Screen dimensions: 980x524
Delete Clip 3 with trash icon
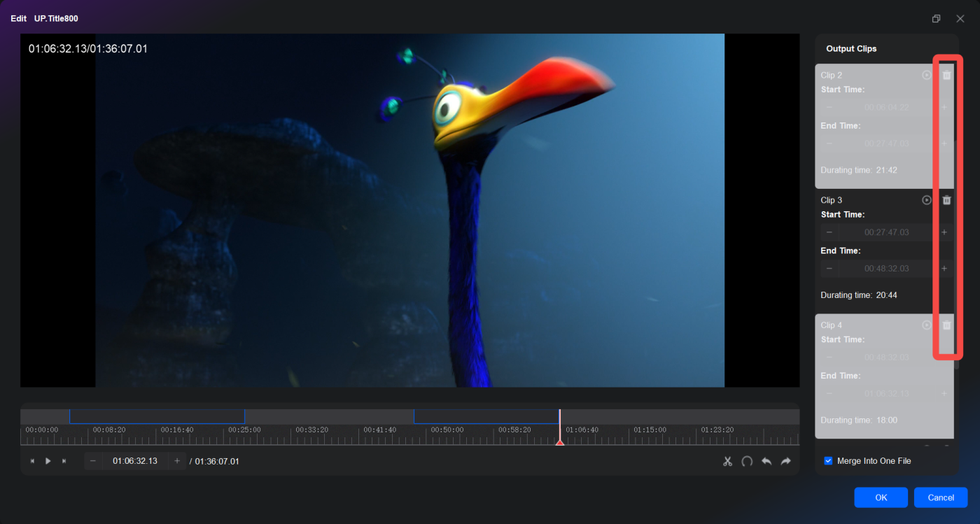coord(946,200)
